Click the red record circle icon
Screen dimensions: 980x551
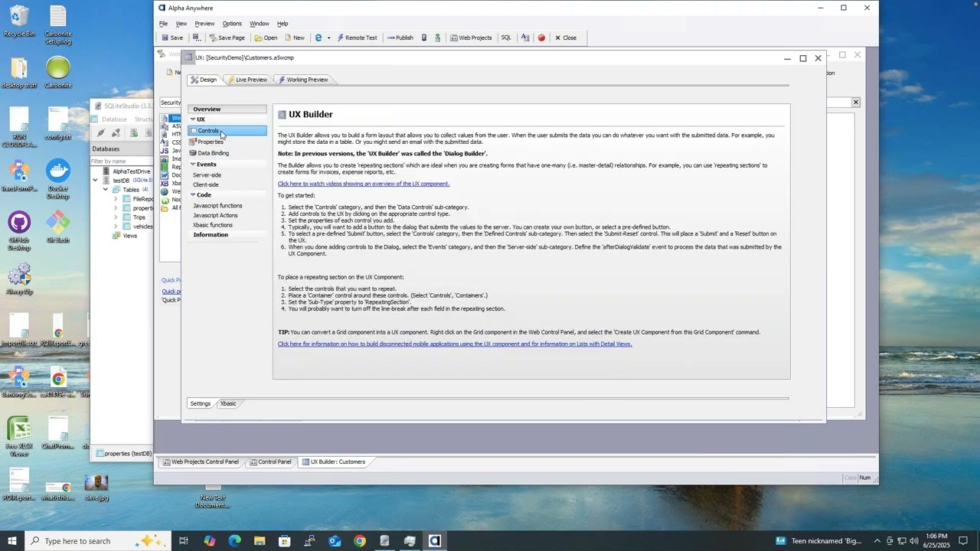coord(541,37)
